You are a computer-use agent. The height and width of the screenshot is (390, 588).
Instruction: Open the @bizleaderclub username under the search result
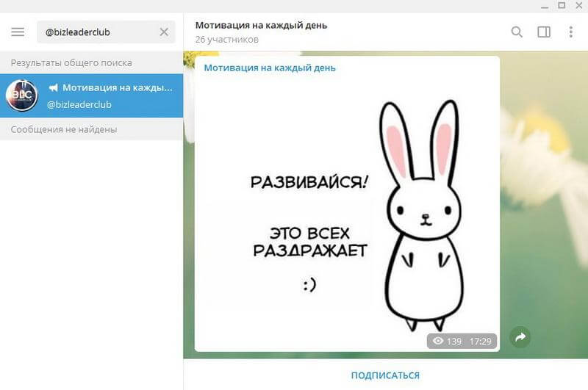(79, 104)
